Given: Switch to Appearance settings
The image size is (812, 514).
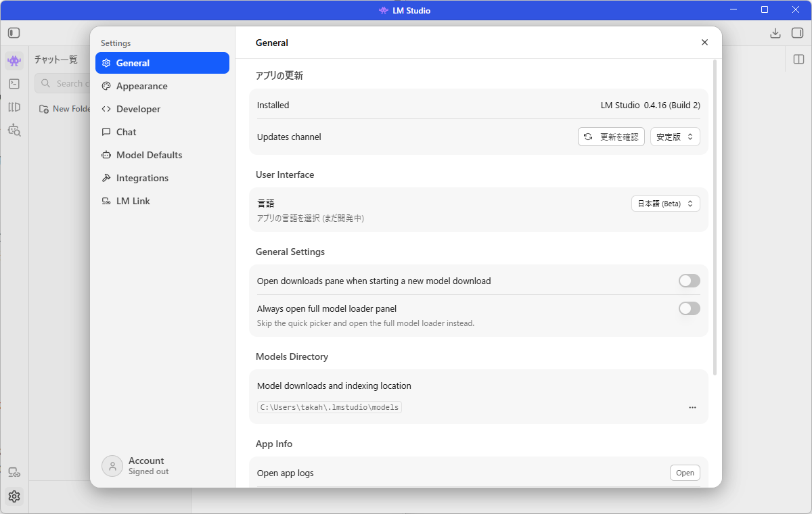Looking at the screenshot, I should (x=162, y=86).
